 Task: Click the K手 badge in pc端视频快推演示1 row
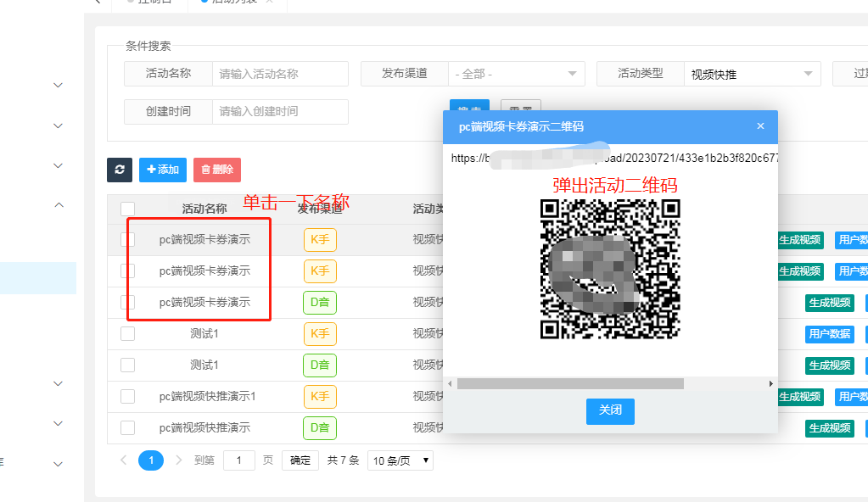320,396
